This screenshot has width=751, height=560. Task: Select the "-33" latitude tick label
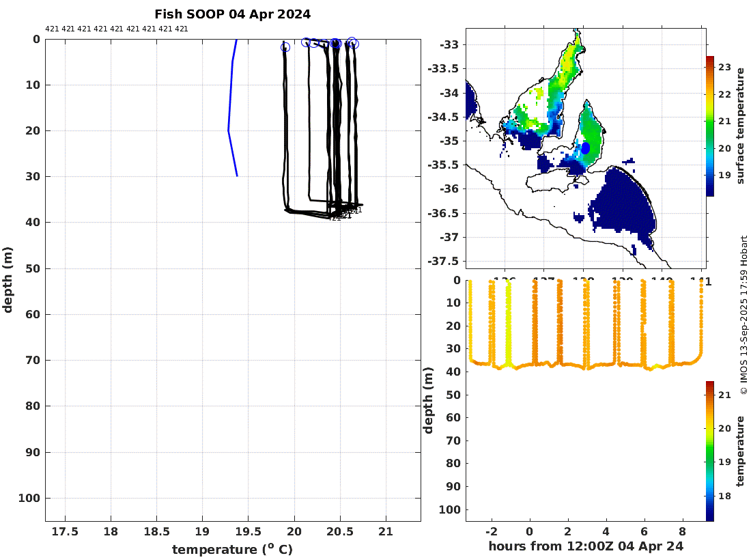click(449, 44)
